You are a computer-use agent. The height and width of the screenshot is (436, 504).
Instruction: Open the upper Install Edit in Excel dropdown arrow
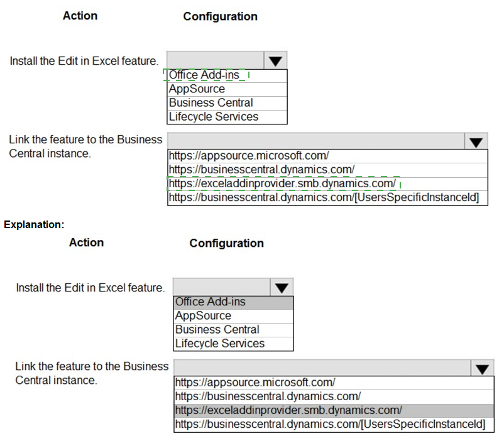tap(275, 61)
